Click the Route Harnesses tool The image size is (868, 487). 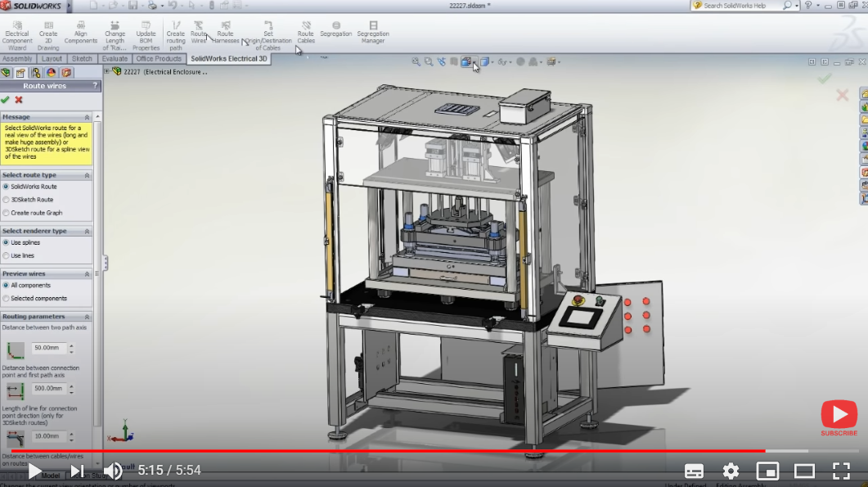tap(225, 33)
